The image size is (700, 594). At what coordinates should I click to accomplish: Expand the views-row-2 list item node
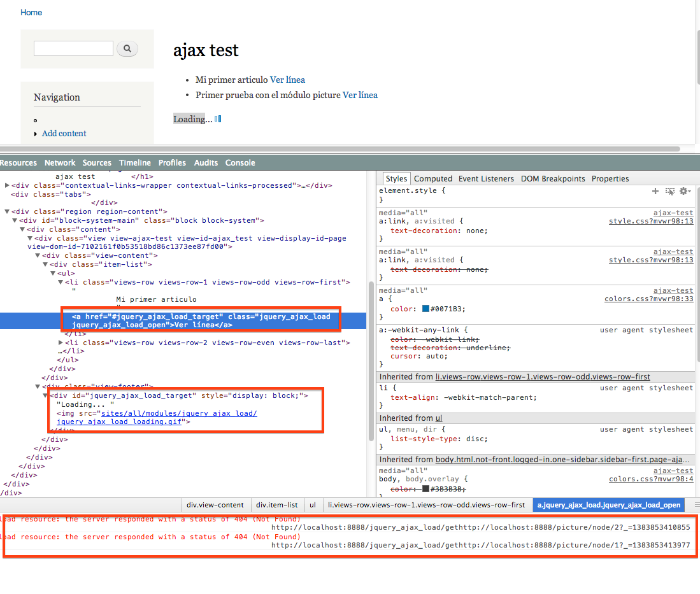pos(61,343)
